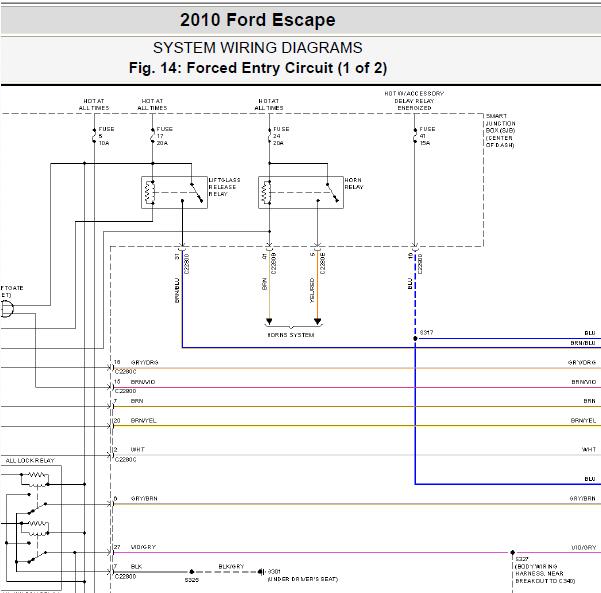
Task: Click the horn relay coil symbol
Action: 266,192
